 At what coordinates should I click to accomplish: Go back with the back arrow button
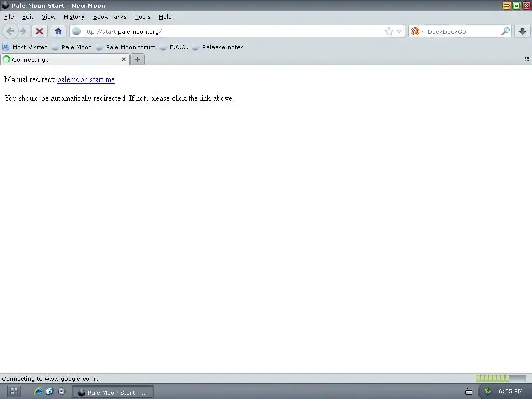10,32
